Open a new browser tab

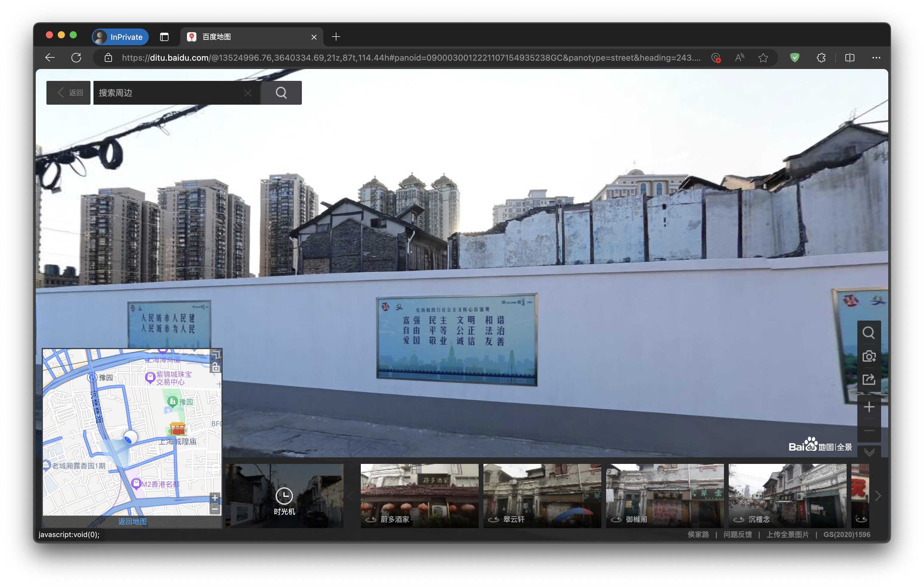(336, 37)
